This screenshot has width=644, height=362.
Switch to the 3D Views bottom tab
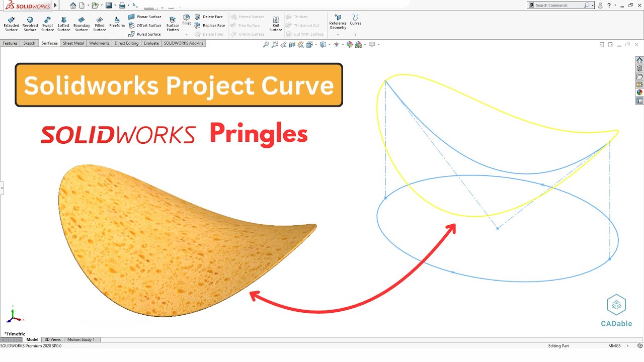53,340
